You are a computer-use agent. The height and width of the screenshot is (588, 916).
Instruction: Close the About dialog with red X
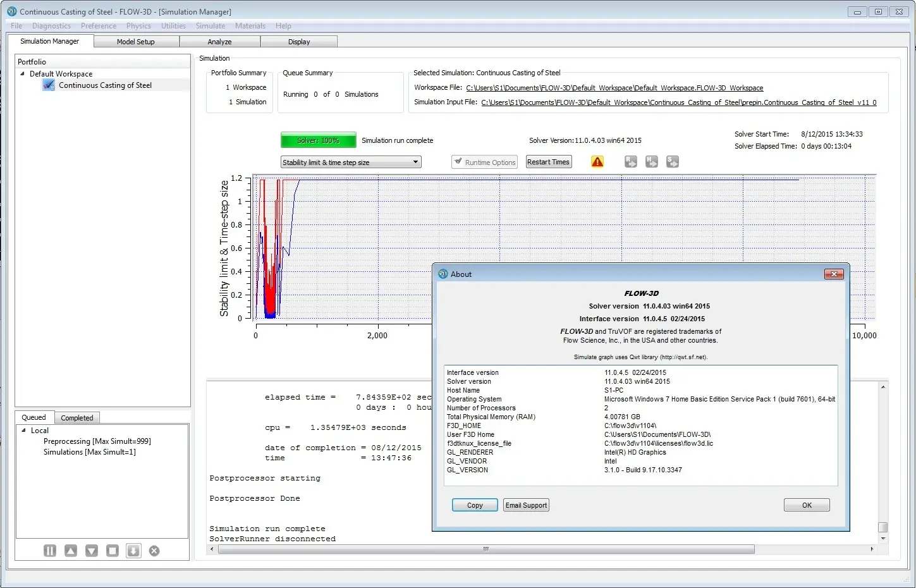click(x=834, y=274)
